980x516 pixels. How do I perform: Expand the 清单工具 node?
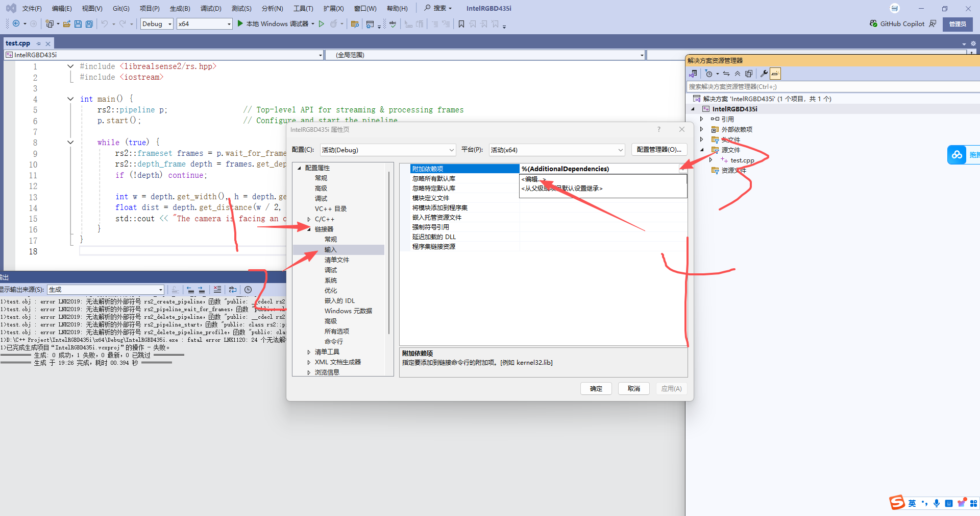309,352
